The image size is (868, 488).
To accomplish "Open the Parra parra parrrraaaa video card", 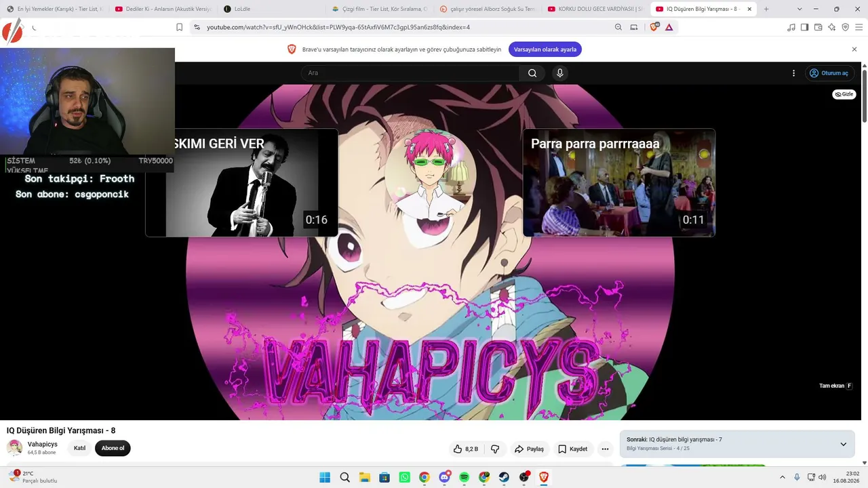I will coord(619,182).
